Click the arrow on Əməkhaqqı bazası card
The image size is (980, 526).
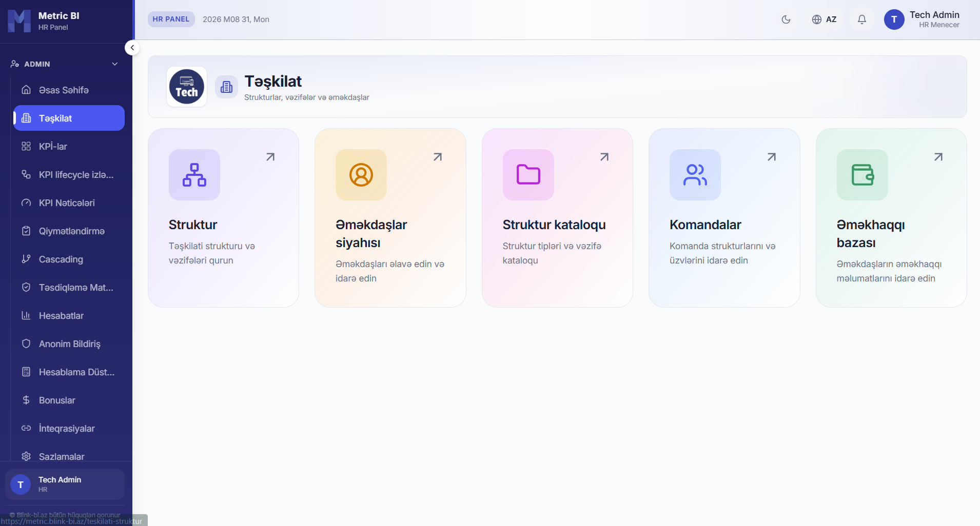938,157
